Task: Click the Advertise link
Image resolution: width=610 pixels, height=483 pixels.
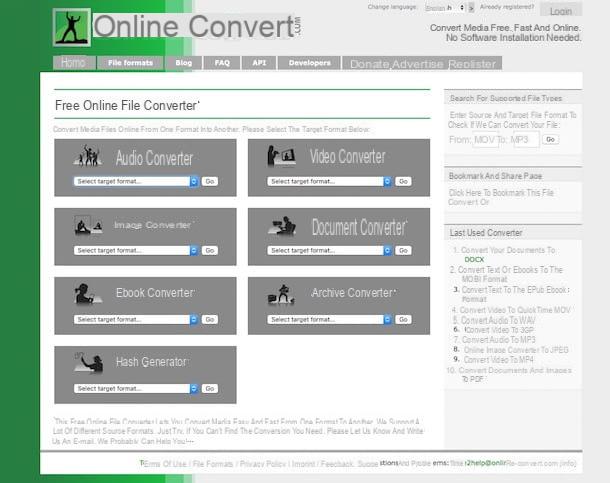Action: coord(418,64)
